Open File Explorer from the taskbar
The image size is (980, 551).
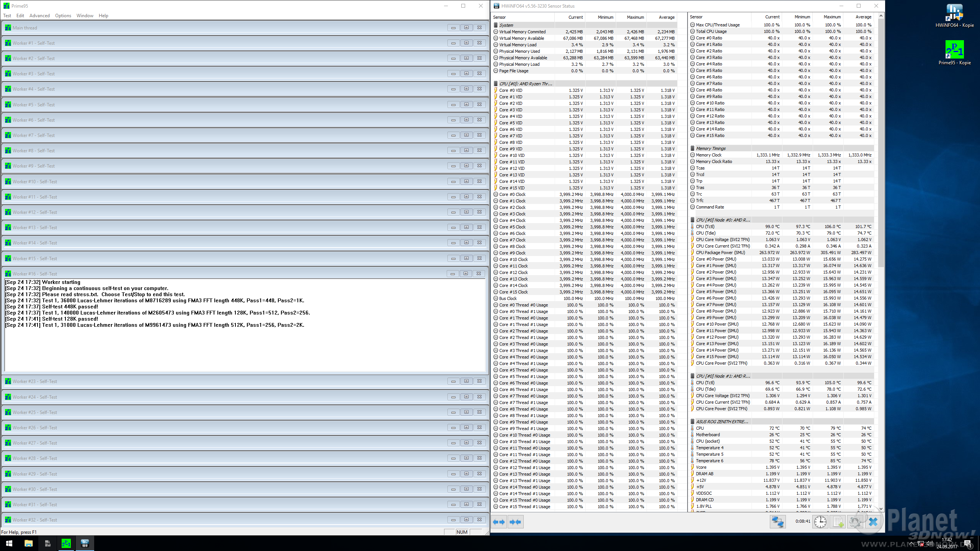(x=29, y=543)
